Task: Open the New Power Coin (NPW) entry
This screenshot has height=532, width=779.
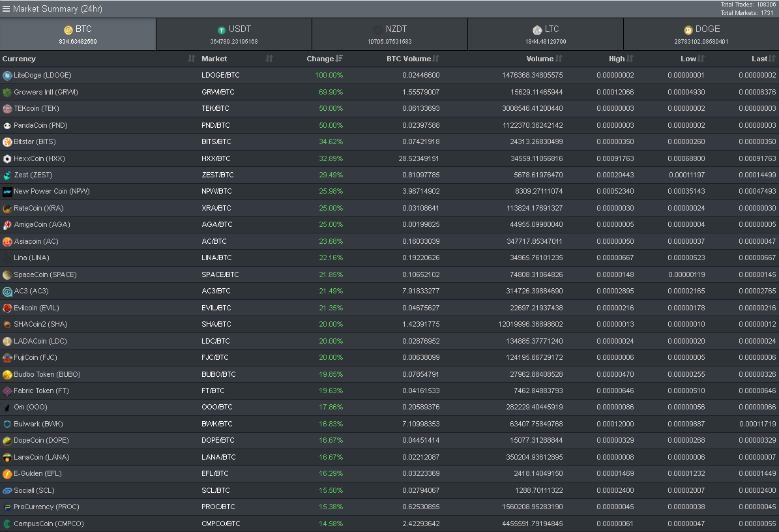Action: [x=51, y=192]
